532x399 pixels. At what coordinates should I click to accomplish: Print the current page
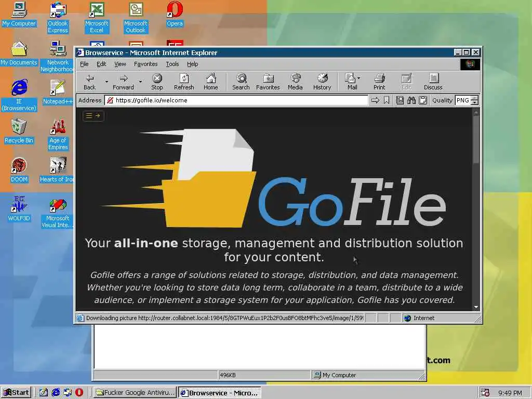click(379, 82)
